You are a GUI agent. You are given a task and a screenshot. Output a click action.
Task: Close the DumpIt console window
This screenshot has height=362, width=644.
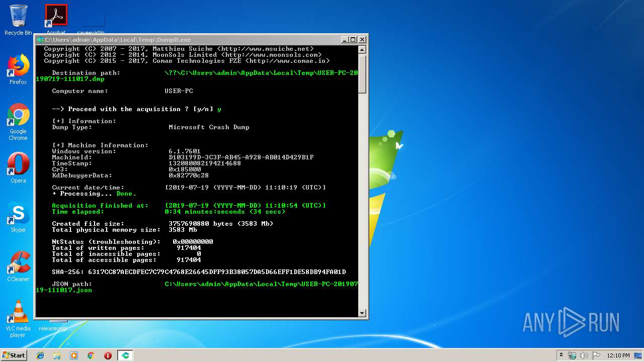click(x=362, y=40)
